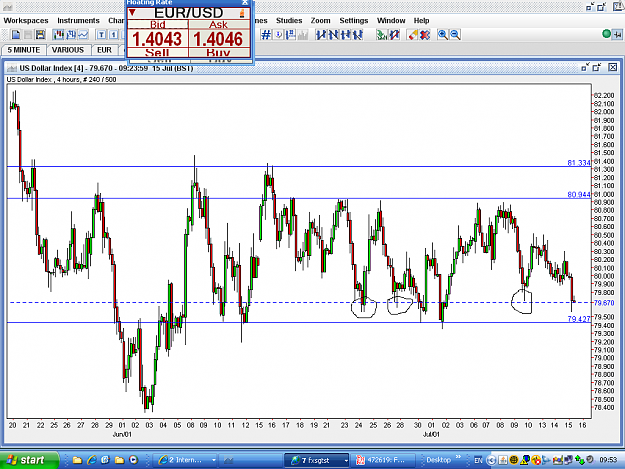The image size is (625, 469).
Task: Open the Instruments menu
Action: pos(79,21)
